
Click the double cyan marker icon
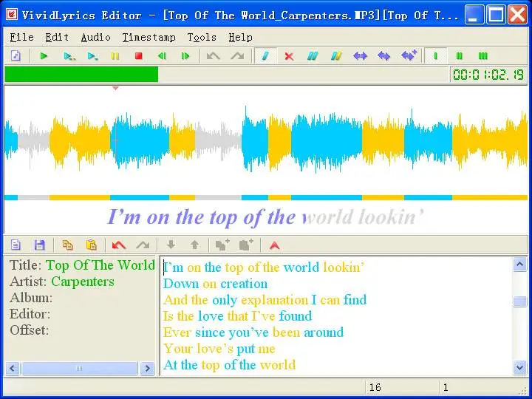coord(313,55)
